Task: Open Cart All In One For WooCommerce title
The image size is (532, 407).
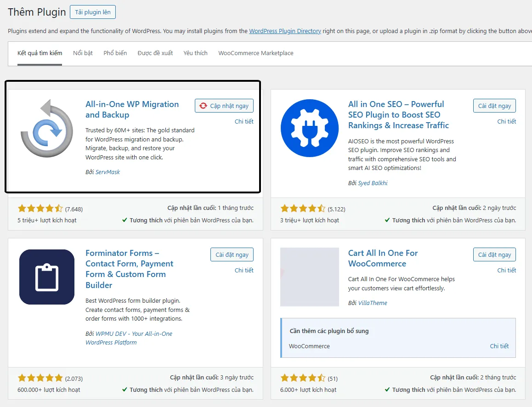Action: coord(383,259)
